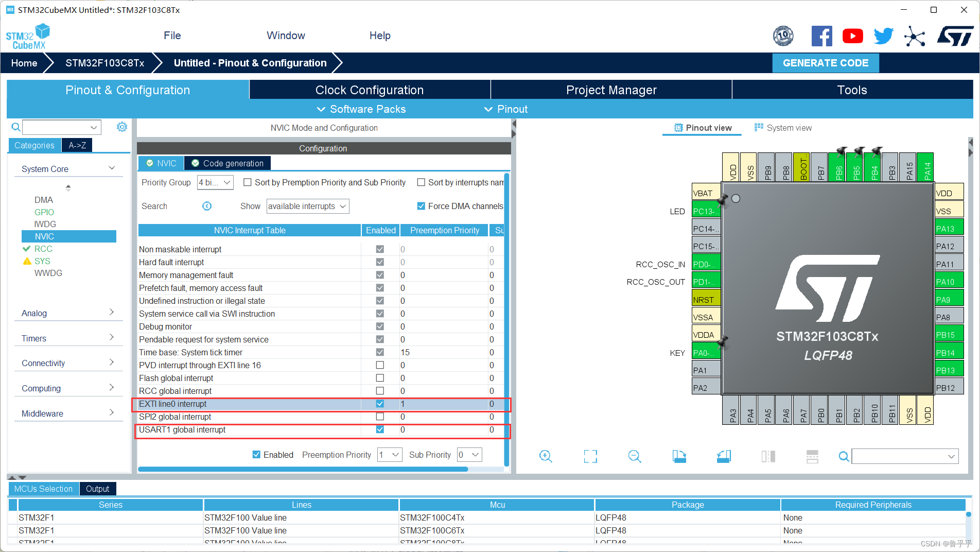Open the Show available interrupts dropdown
Screen dimensions: 980x552
tap(308, 206)
